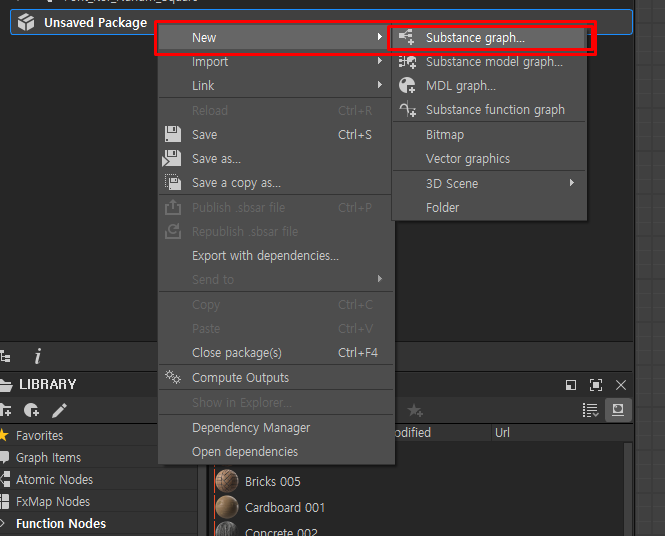Choose Open dependencies entry
Viewport: 665px width, 536px height.
click(276, 452)
